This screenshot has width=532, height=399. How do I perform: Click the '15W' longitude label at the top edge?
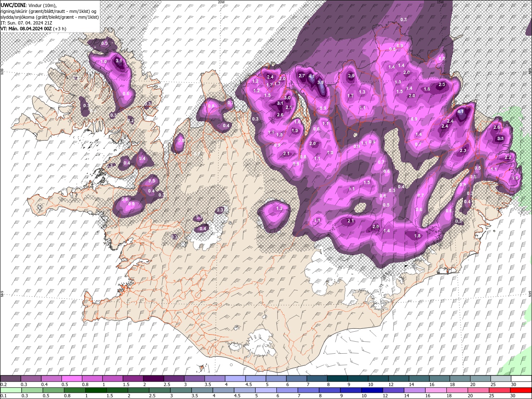pyautogui.click(x=440, y=2)
